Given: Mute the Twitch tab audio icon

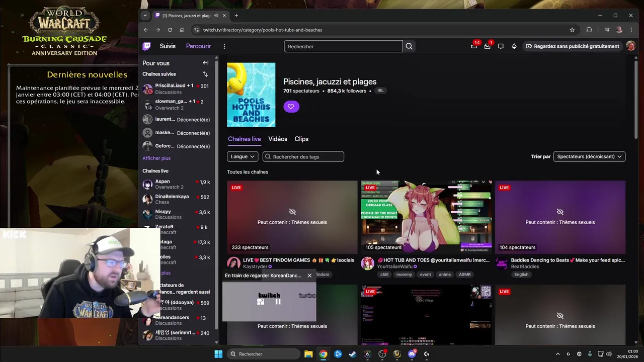Looking at the screenshot, I should point(216,16).
